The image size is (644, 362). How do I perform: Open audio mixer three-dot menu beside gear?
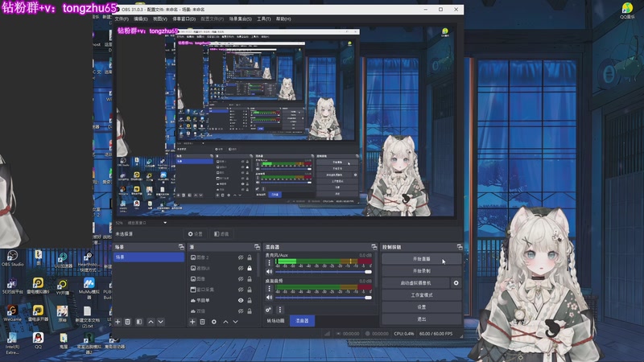coord(279,310)
